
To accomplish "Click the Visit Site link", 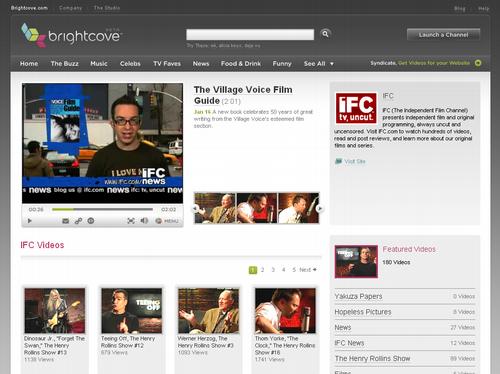I will 350,161.
